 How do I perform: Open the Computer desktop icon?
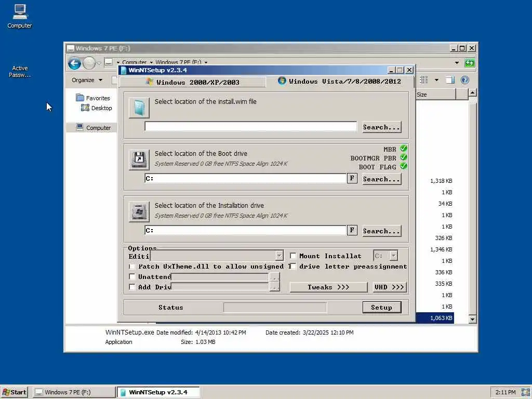point(20,16)
